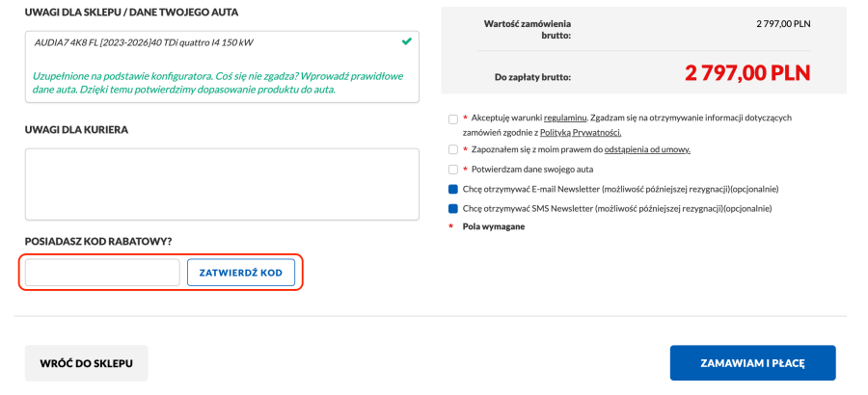The width and height of the screenshot is (868, 395).
Task: Click the Wartość zamówienia brutto amount
Action: click(783, 22)
